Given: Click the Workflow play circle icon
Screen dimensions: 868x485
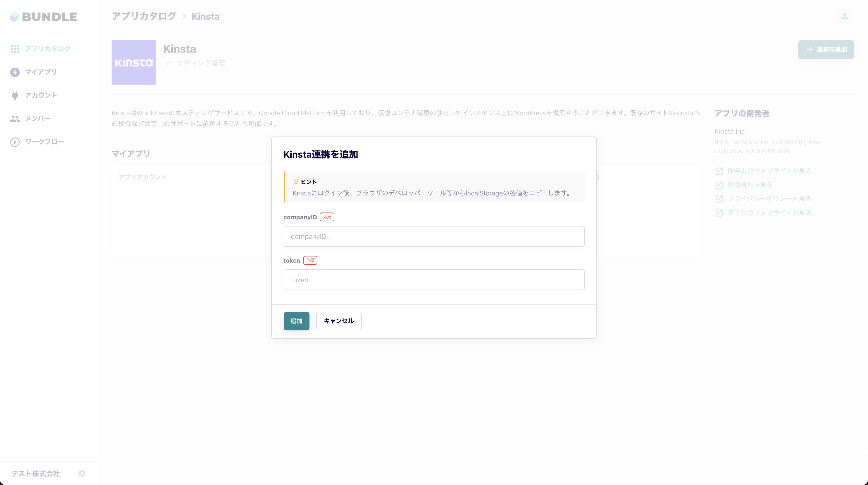Looking at the screenshot, I should point(15,142).
